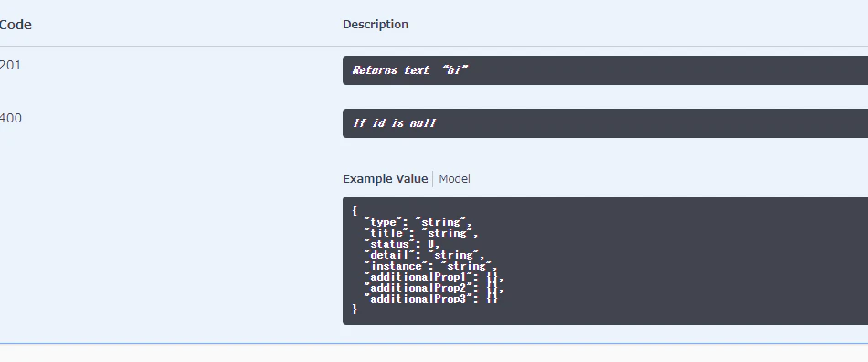
Task: Select the Example Value tab
Action: [x=385, y=179]
